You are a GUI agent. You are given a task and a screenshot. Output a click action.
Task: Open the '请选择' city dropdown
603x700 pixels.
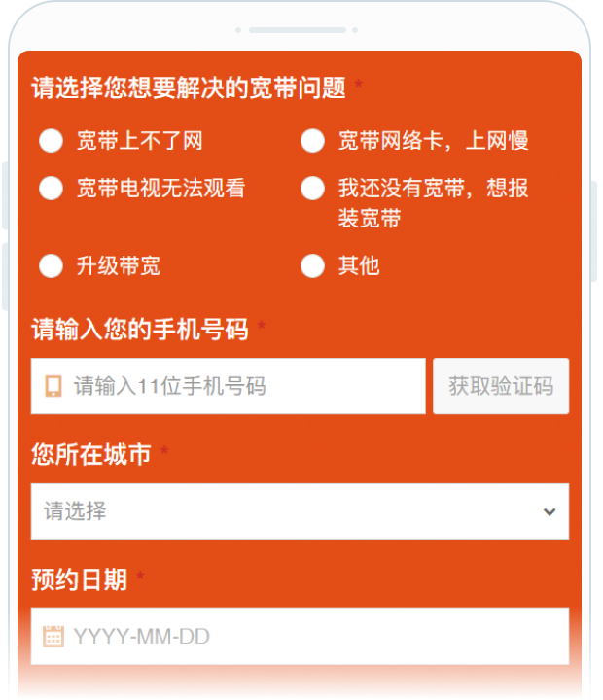click(x=292, y=511)
